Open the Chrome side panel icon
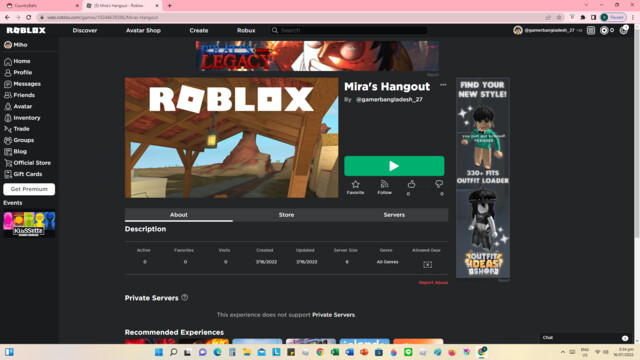The image size is (640, 360). tap(593, 17)
